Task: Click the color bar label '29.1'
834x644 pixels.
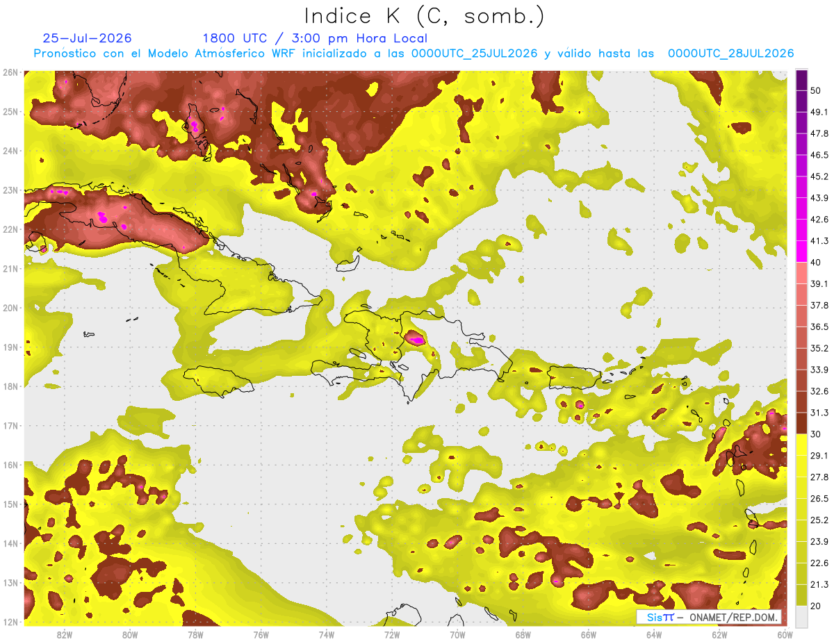Action: coord(819,455)
